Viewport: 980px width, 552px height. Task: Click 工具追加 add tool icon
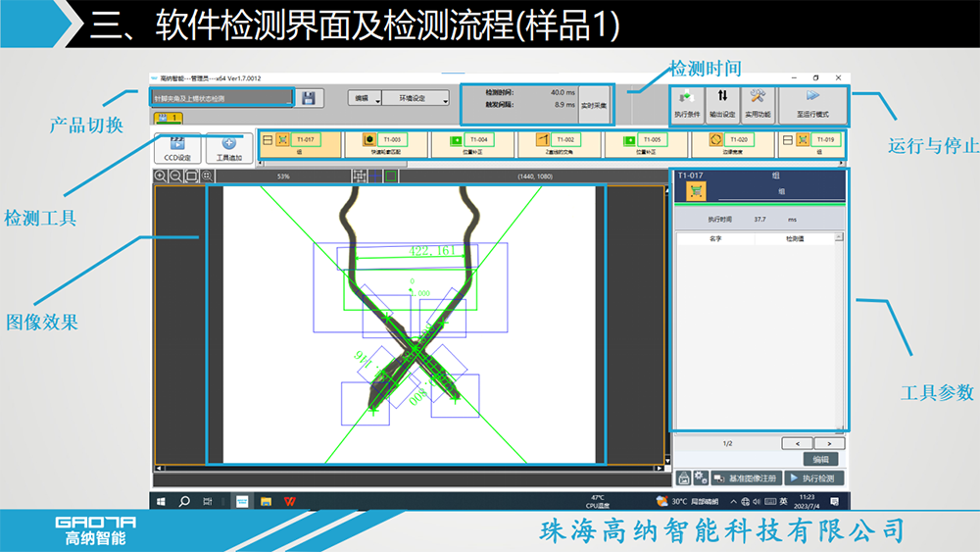[x=228, y=148]
